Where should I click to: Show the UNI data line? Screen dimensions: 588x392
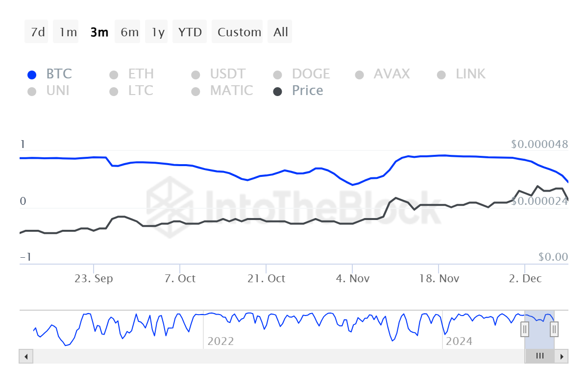51,90
